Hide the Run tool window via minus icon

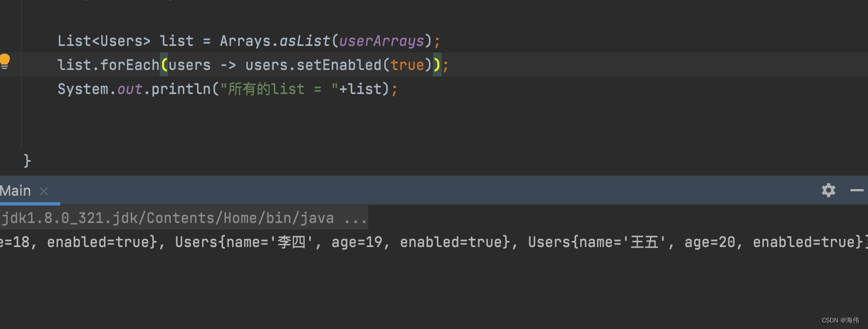(x=857, y=190)
